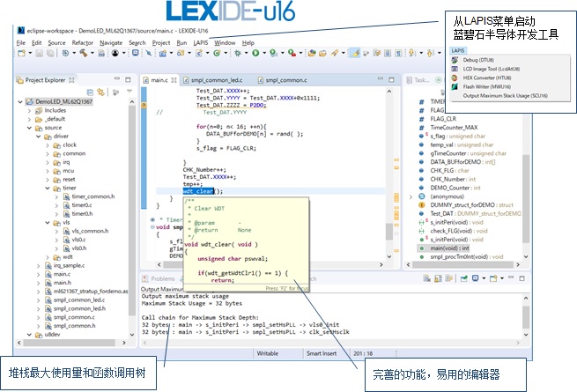577x392 pixels.
Task: Collapse all in Project Explorer toolbar
Action: 88,92
